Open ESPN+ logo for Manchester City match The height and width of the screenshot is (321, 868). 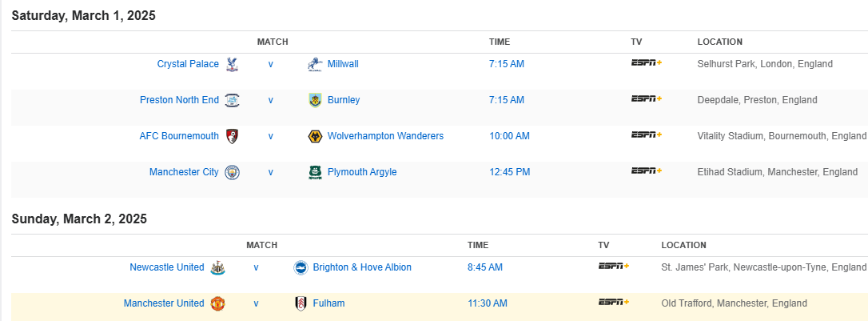[x=646, y=171]
